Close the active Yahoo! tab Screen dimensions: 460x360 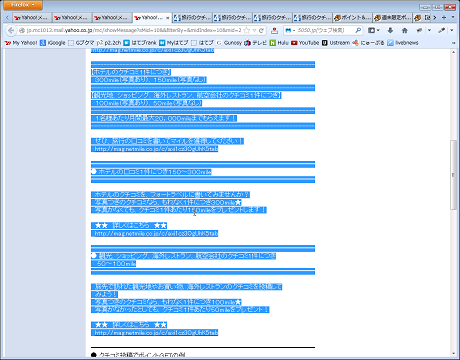click(168, 18)
